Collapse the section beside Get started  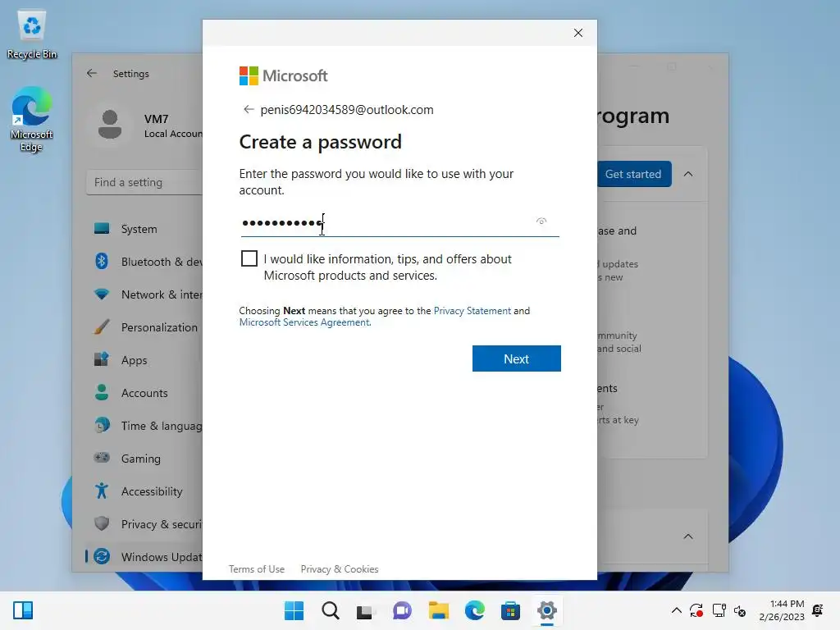[x=688, y=174]
